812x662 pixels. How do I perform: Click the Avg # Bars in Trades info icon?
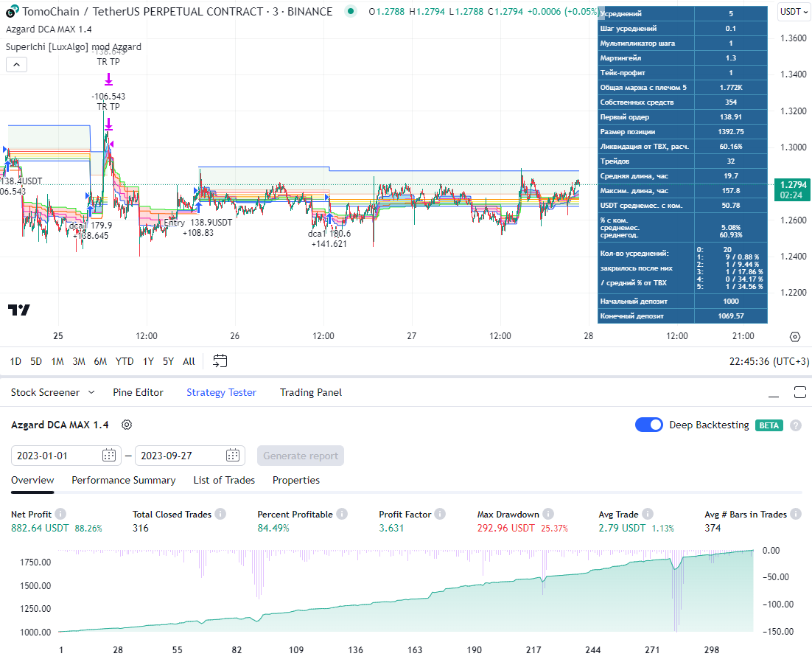tap(796, 514)
